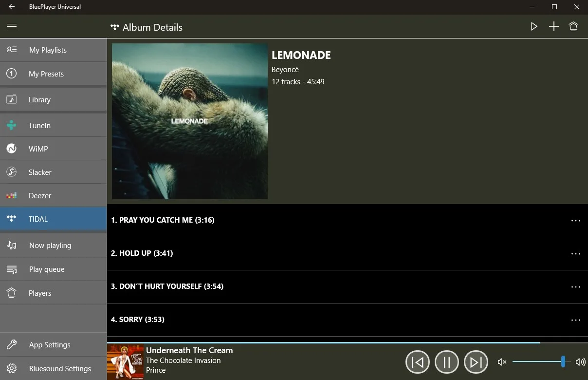Viewport: 588px width, 380px height.
Task: Open the players house icon in header
Action: click(x=573, y=27)
